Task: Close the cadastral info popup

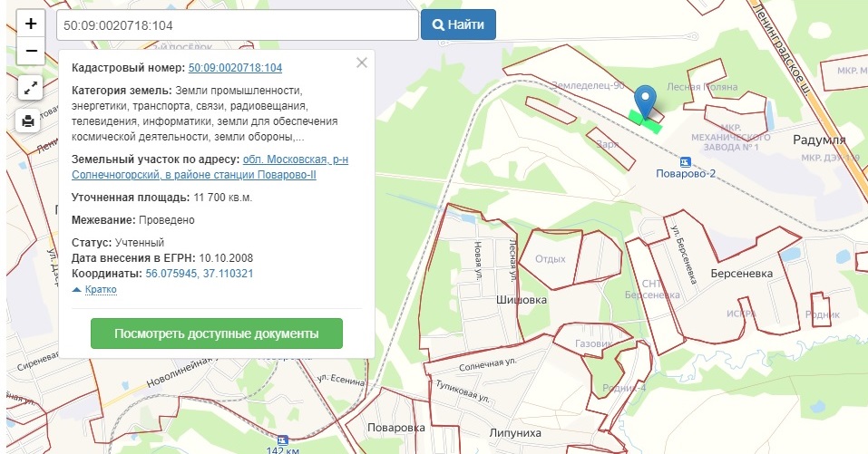Action: 362,63
